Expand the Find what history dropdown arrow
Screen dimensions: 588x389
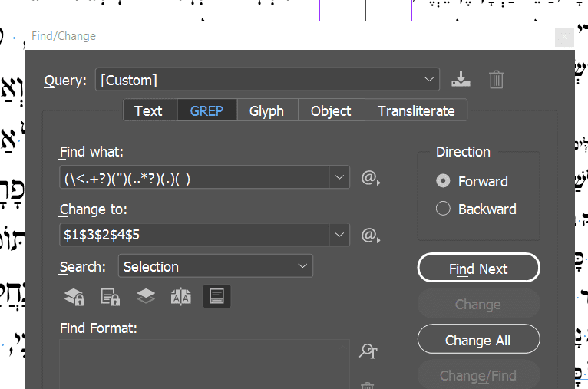(x=339, y=178)
